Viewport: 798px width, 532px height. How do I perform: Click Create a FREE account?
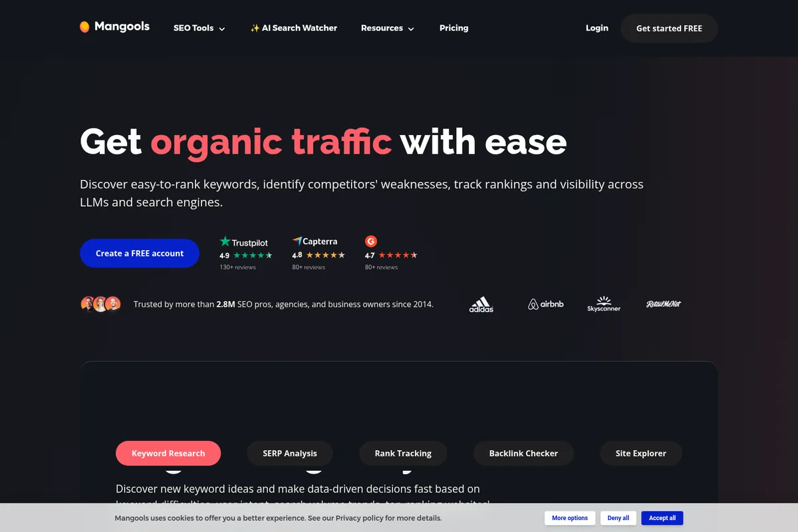pos(139,253)
